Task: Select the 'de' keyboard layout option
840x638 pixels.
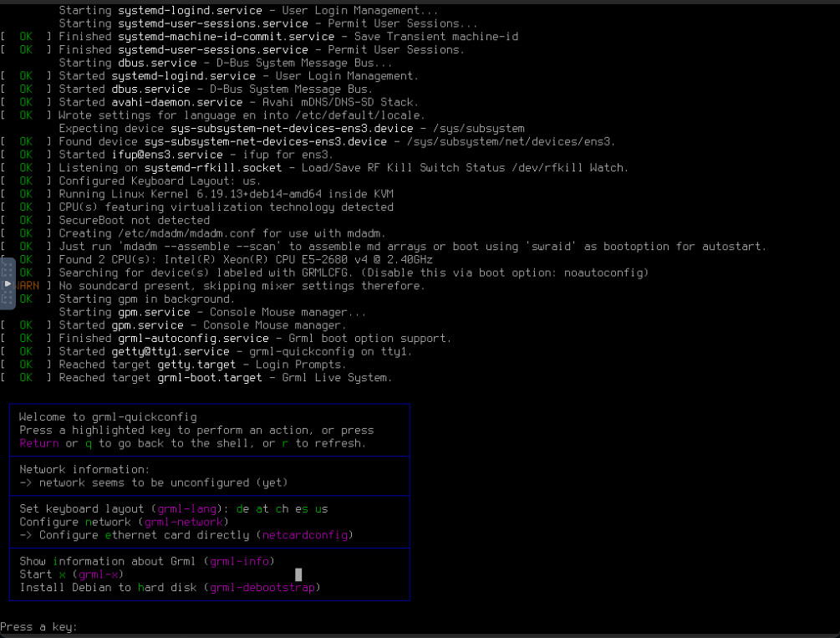Action: pyautogui.click(x=242, y=509)
